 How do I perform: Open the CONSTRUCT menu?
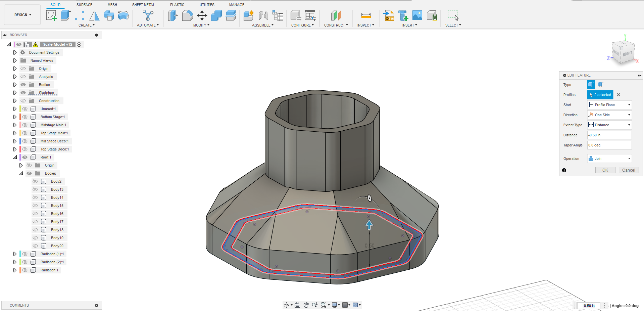(336, 25)
